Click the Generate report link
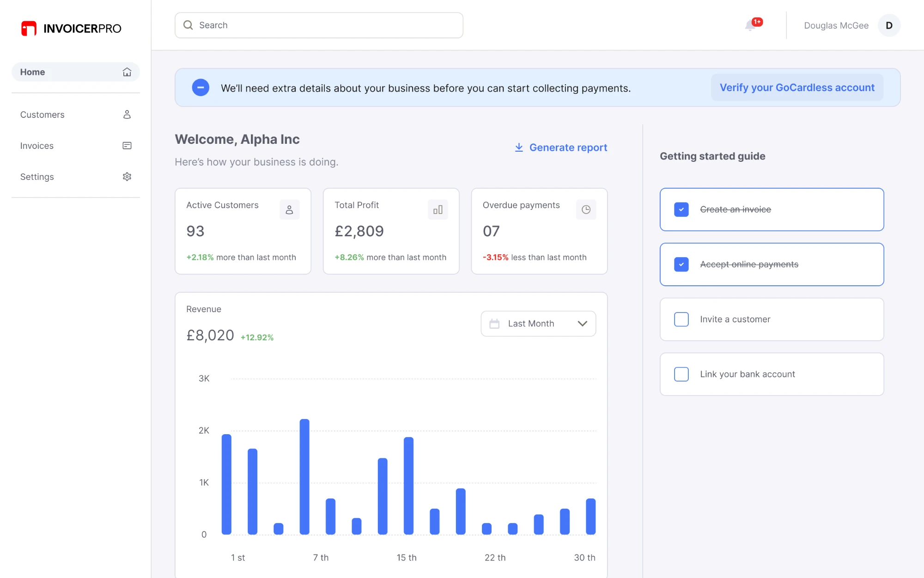The height and width of the screenshot is (578, 924). coord(561,148)
